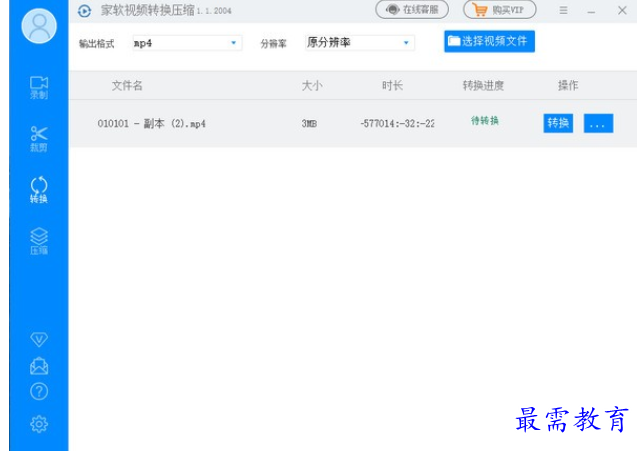The image size is (637, 451).
Task: Click the 选择视频文件 button
Action: click(489, 41)
